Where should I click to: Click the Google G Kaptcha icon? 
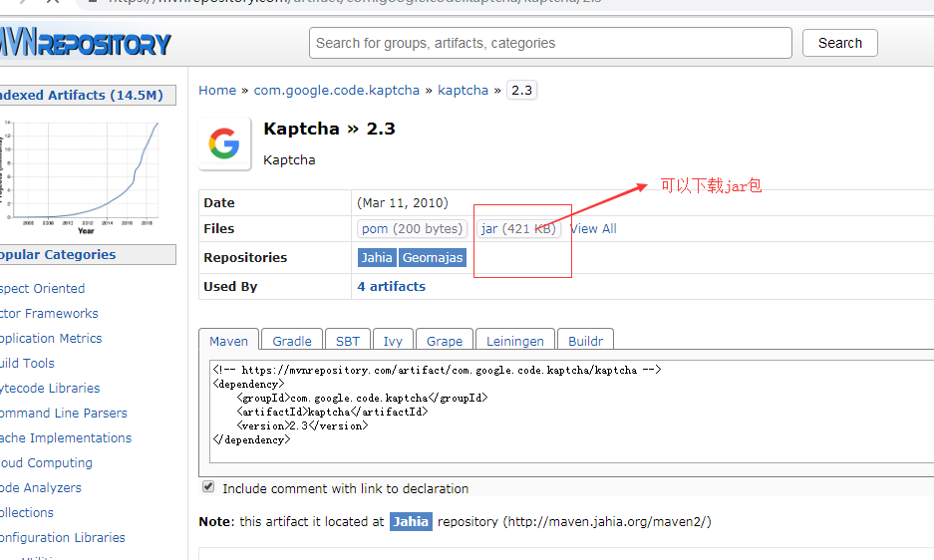tap(224, 143)
